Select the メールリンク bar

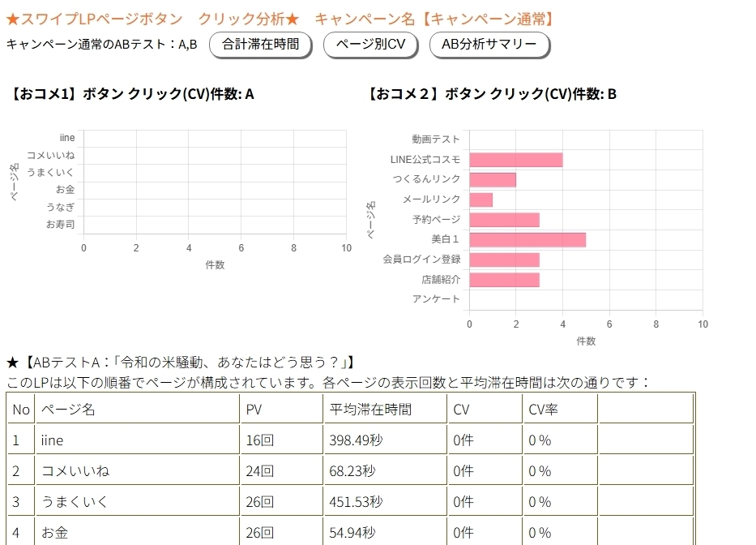tap(480, 199)
